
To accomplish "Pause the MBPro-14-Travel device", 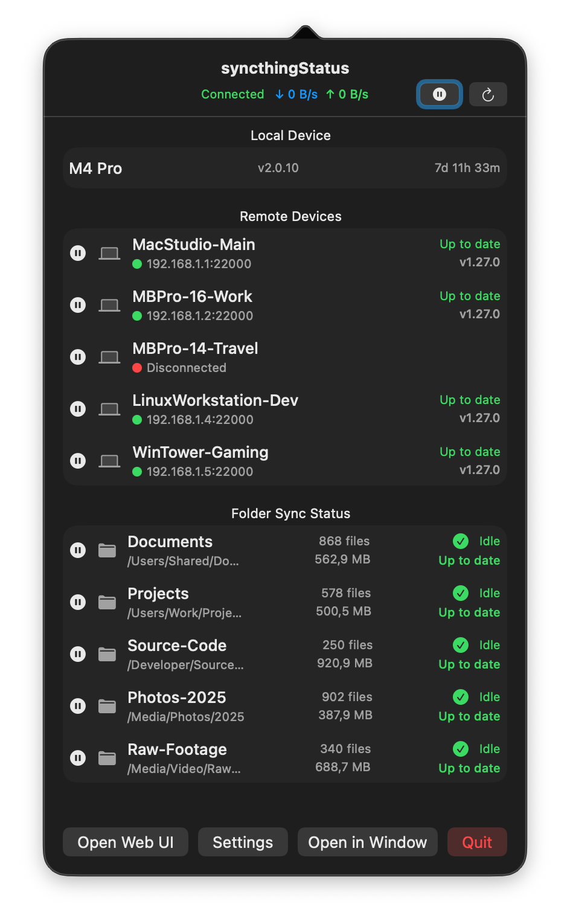I will click(x=78, y=356).
